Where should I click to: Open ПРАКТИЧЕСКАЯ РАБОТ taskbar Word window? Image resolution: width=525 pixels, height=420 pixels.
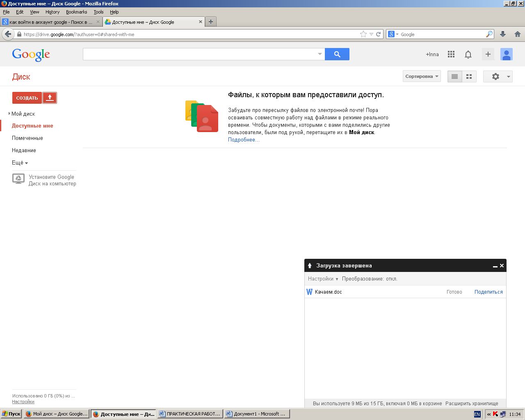click(190, 414)
